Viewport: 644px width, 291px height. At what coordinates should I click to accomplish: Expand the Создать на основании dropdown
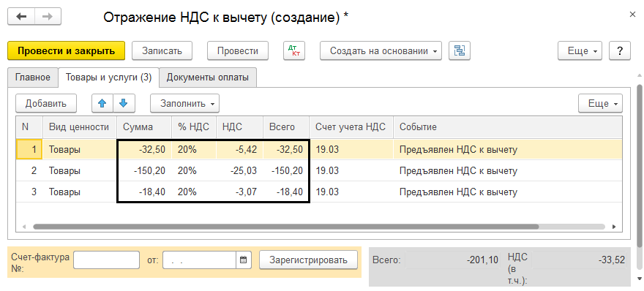(x=381, y=51)
